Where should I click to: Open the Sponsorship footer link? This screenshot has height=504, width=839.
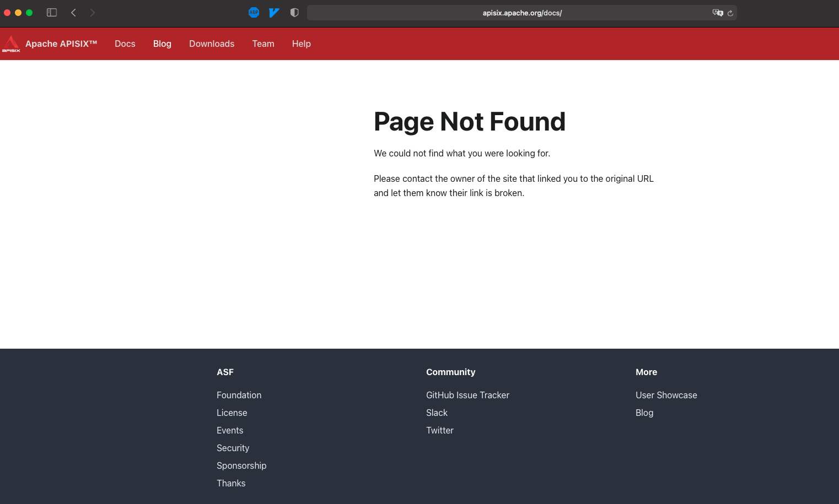click(x=241, y=465)
